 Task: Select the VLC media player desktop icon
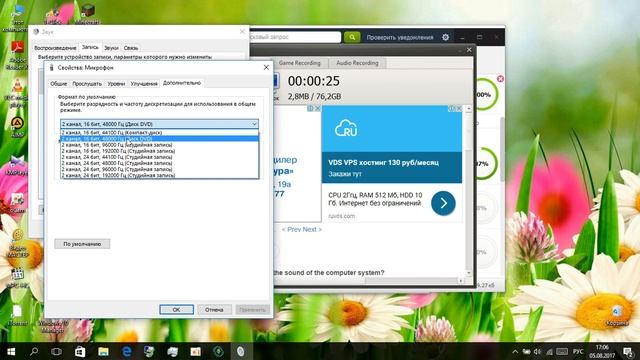pos(17,93)
